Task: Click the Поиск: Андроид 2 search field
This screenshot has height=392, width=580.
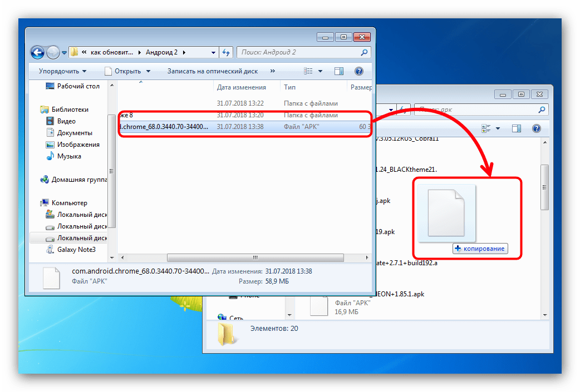Action: [x=298, y=52]
